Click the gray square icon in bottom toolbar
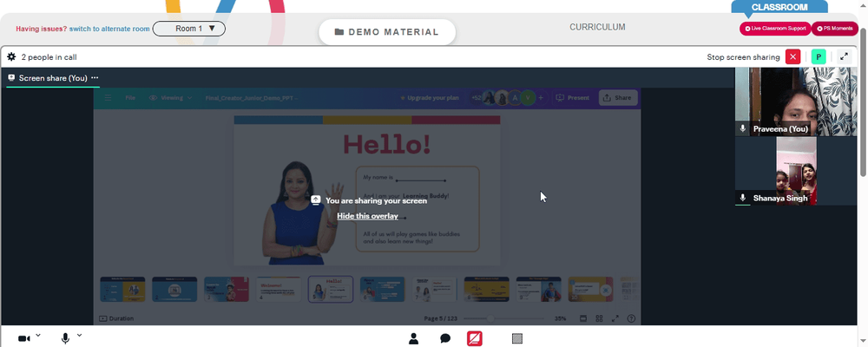868x347 pixels. (x=517, y=338)
